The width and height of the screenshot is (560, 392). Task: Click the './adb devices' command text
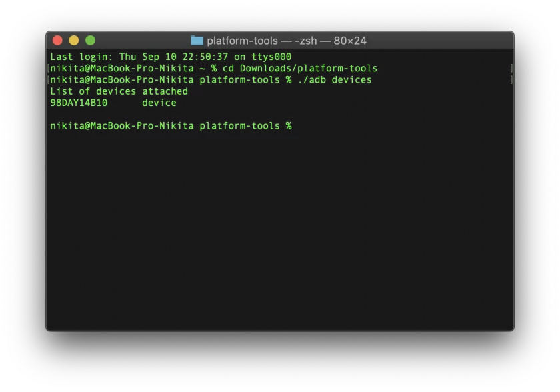pyautogui.click(x=335, y=79)
